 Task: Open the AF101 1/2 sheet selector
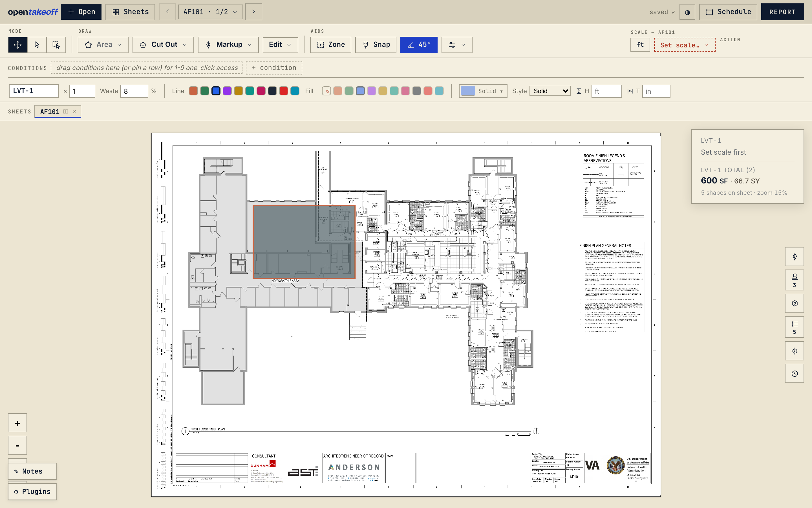[x=210, y=12]
